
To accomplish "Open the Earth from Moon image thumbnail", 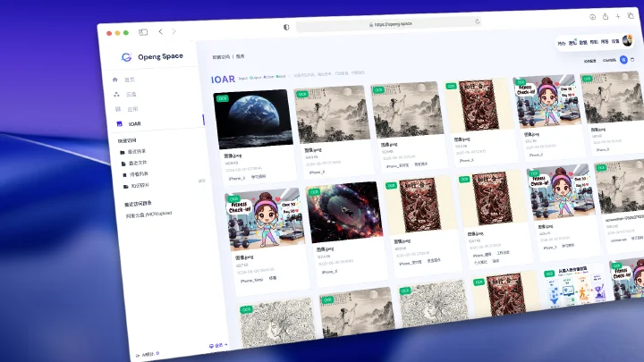I will click(x=253, y=119).
